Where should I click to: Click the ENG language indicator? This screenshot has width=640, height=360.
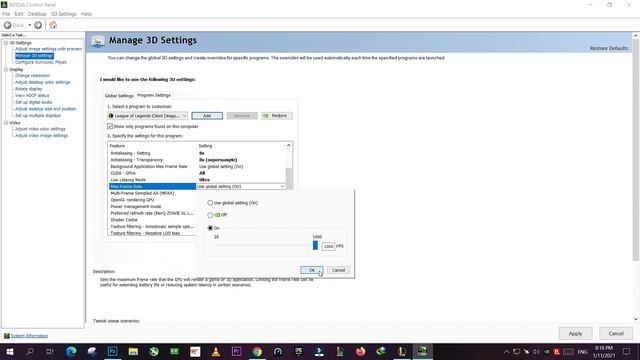582,352
